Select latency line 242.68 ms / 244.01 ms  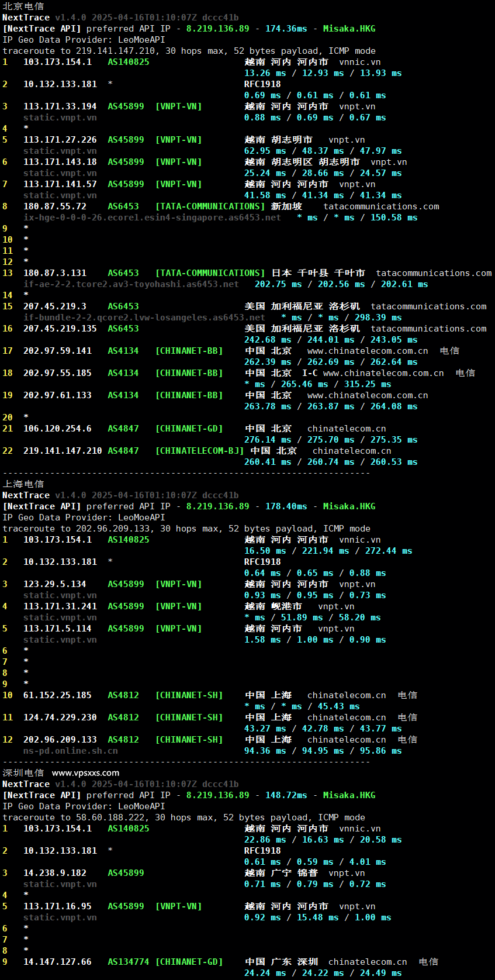pyautogui.click(x=331, y=340)
